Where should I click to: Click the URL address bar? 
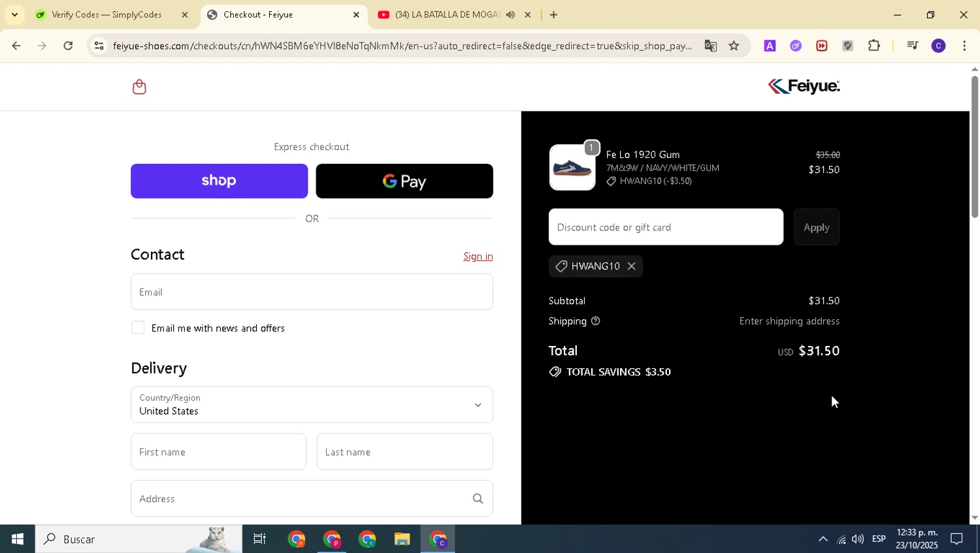coord(402,46)
